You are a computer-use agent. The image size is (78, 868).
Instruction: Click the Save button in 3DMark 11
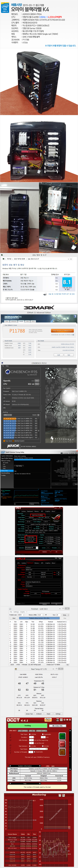[x=69, y=355]
